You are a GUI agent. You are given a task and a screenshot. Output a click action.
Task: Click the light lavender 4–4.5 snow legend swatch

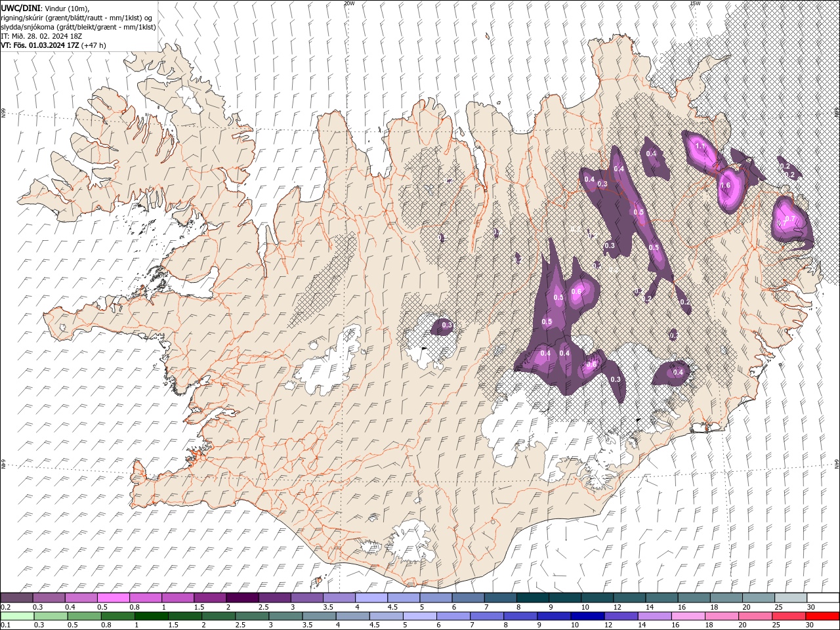pos(371,598)
